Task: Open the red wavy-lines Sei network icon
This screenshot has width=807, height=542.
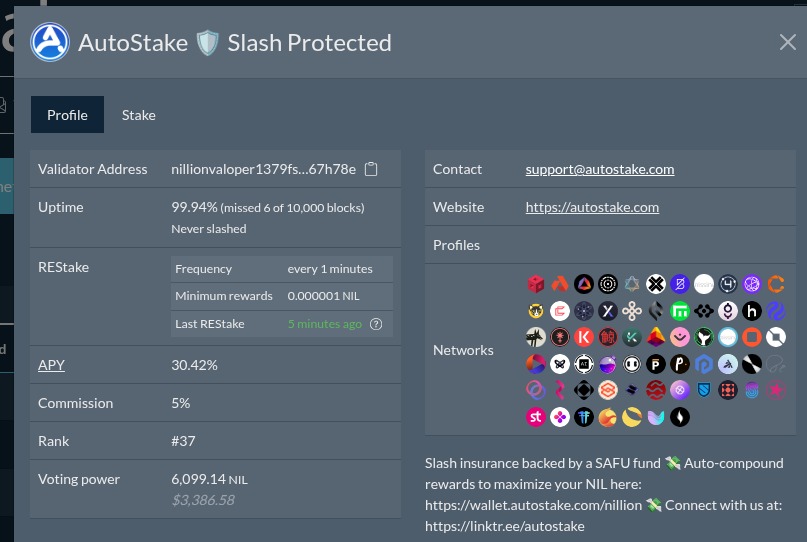Action: [656, 390]
